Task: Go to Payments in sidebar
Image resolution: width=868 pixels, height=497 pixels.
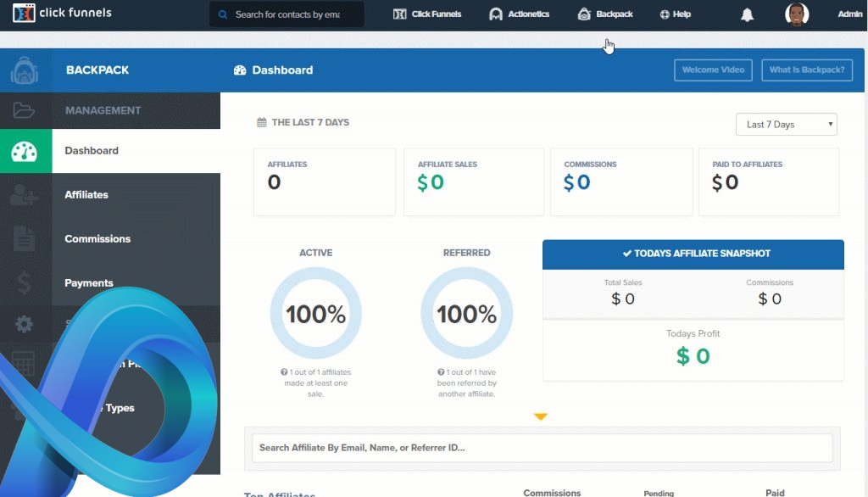Action: tap(88, 283)
